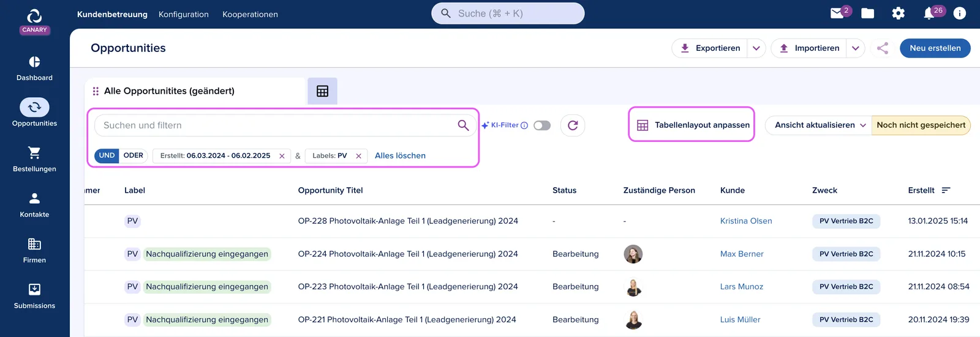Open the Konfiguration menu
The image size is (980, 337).
(183, 14)
